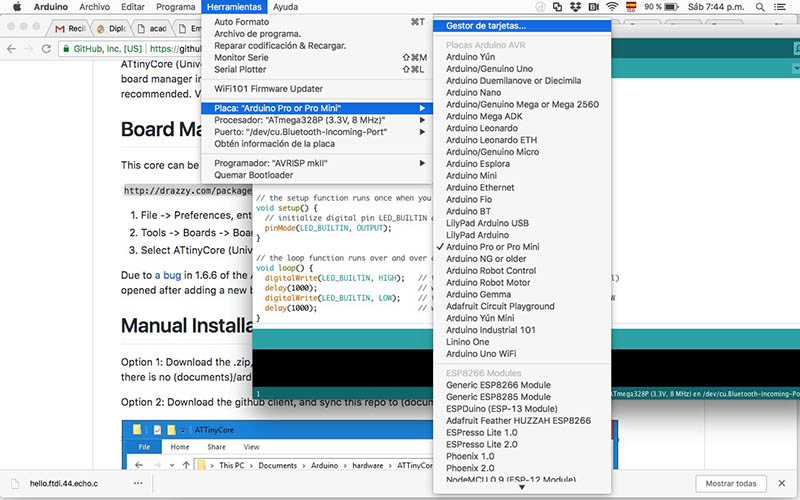The height and width of the screenshot is (500, 800).
Task: Click the screen mirroring menu bar icon
Action: pos(557,7)
